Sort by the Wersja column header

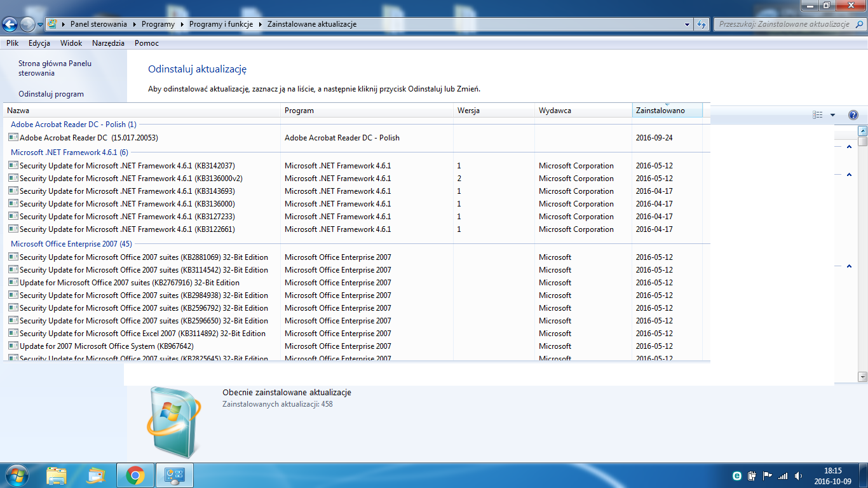coord(494,111)
